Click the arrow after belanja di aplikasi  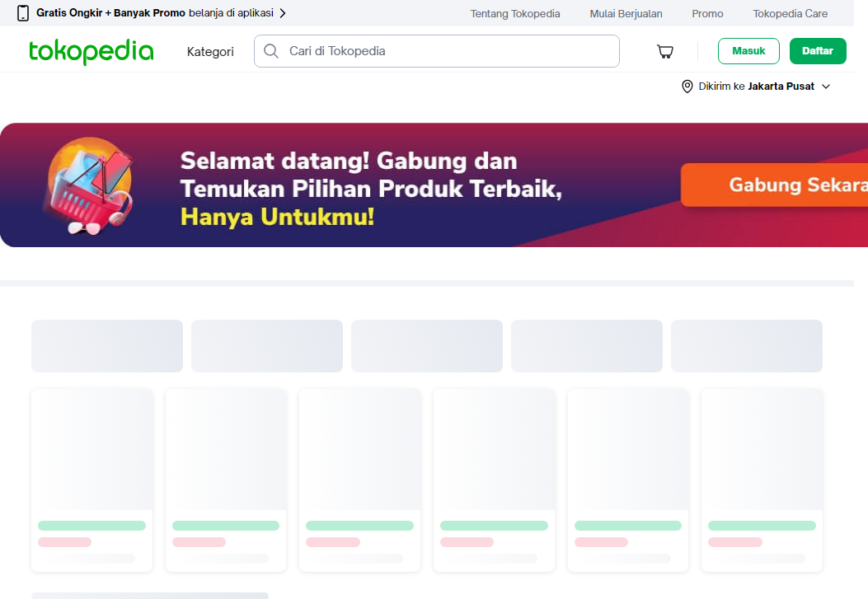pyautogui.click(x=283, y=13)
